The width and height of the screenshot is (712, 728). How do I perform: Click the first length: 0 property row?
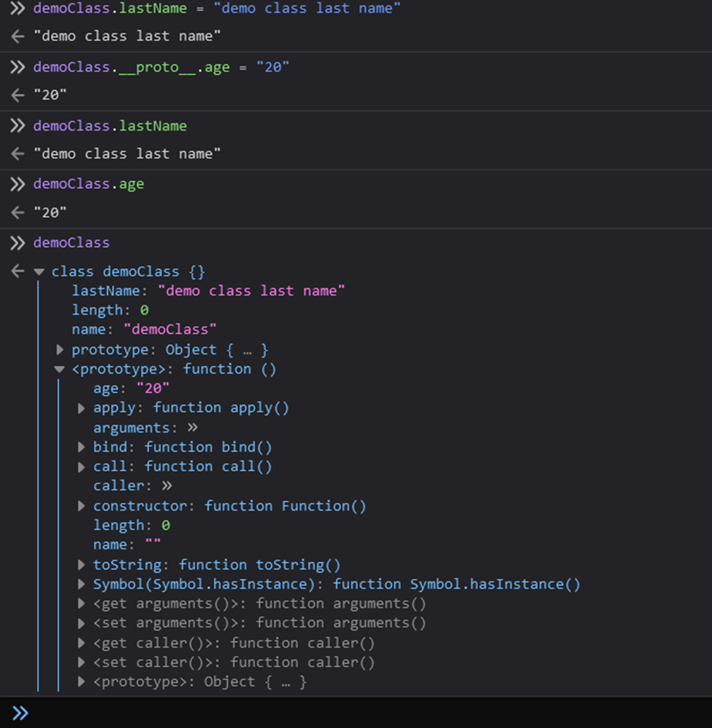point(110,310)
